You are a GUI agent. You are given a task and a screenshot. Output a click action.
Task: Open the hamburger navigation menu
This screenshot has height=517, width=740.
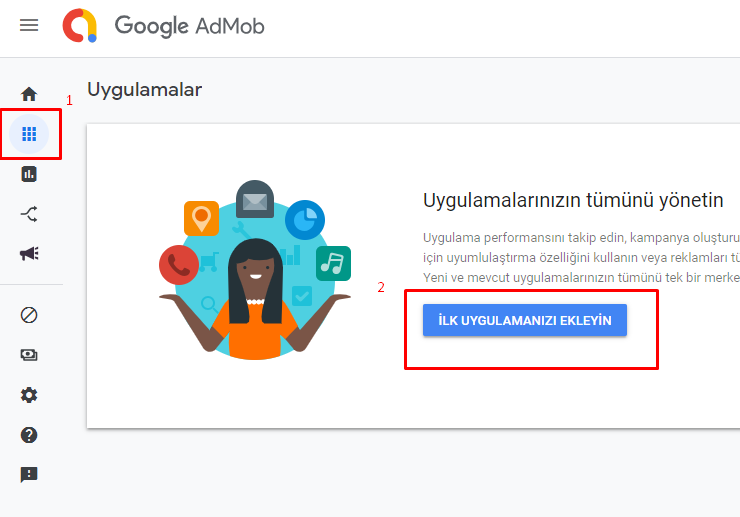tap(29, 25)
